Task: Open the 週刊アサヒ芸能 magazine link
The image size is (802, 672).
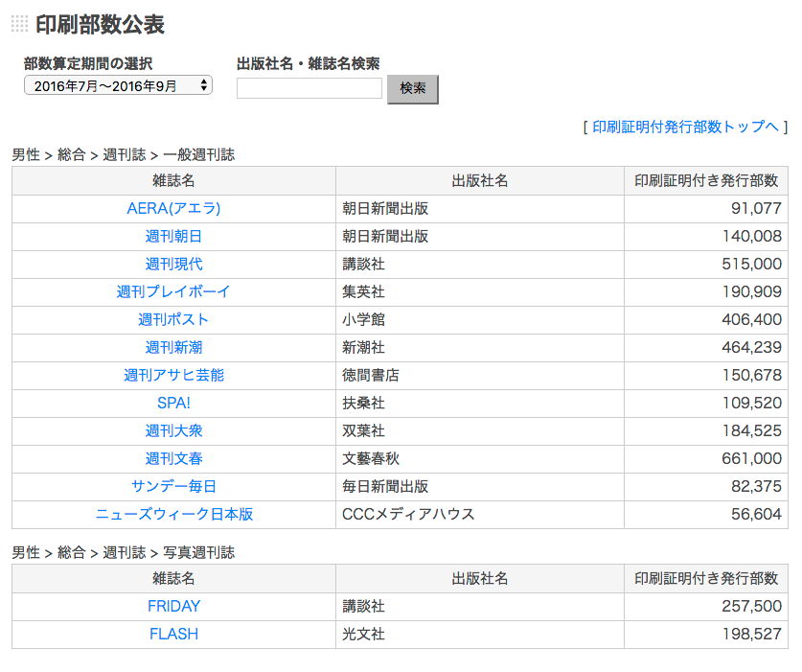Action: 173,375
